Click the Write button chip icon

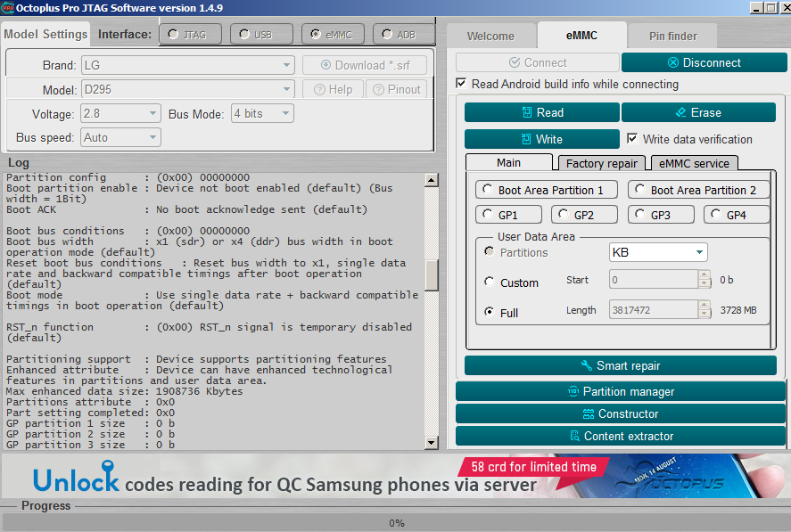(x=525, y=139)
